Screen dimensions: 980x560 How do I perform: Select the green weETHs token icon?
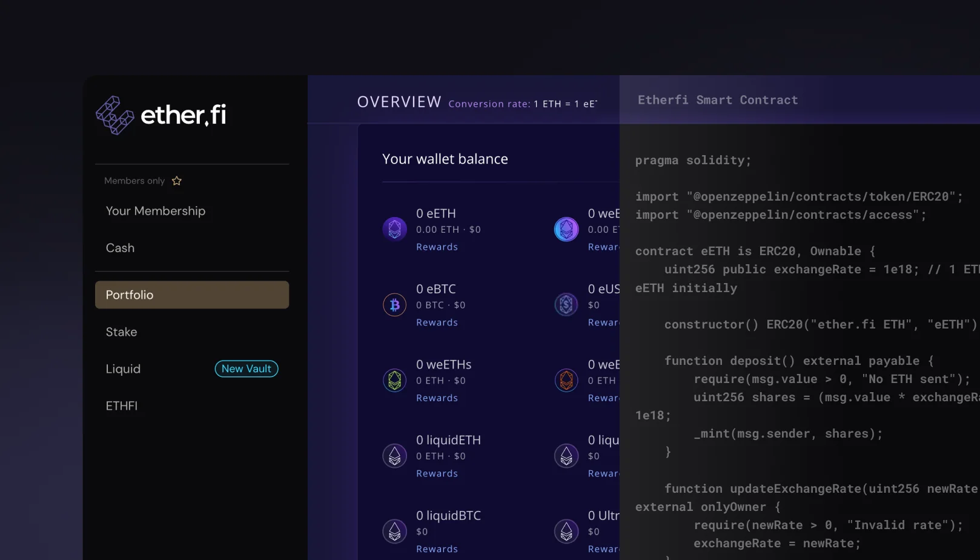[x=394, y=380]
